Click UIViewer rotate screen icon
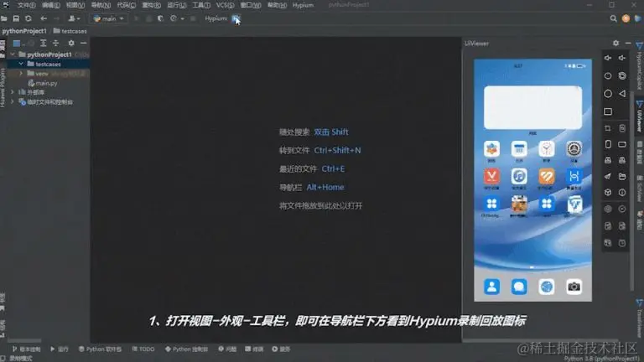This screenshot has height=362, width=644. click(622, 76)
